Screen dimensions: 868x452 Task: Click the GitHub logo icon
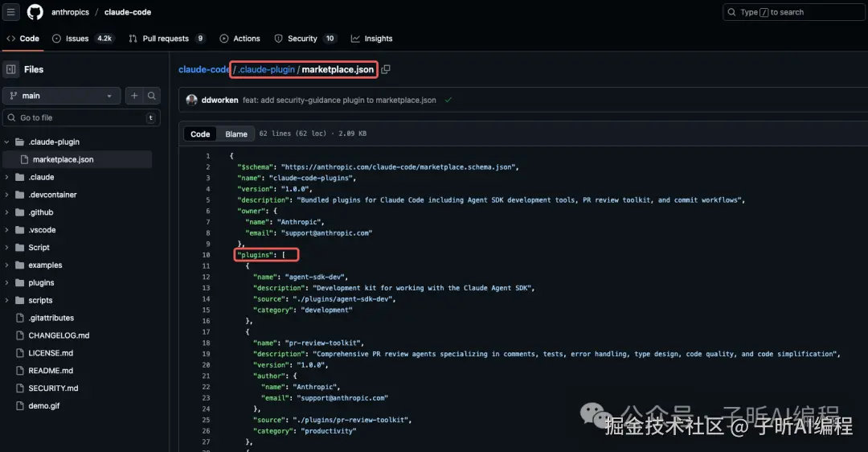tap(35, 12)
